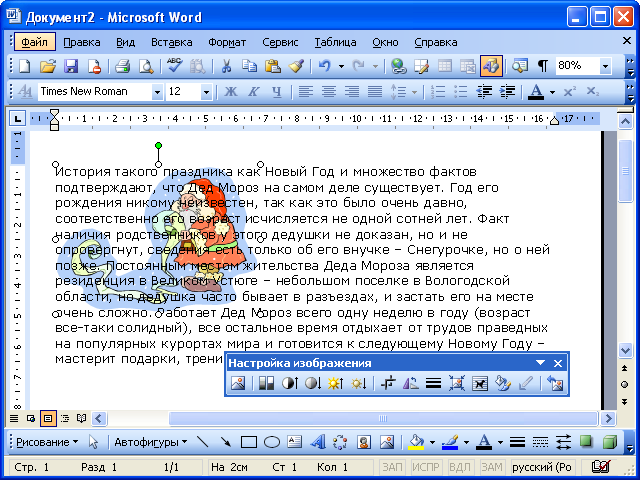640x480 pixels.
Task: Insert hyperlink with the globe icon
Action: coord(398,66)
